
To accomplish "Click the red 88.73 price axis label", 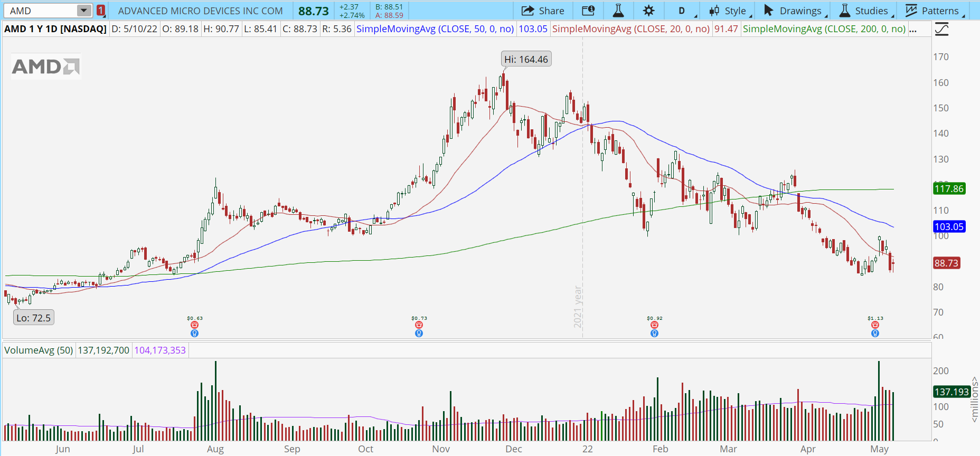I will (946, 263).
